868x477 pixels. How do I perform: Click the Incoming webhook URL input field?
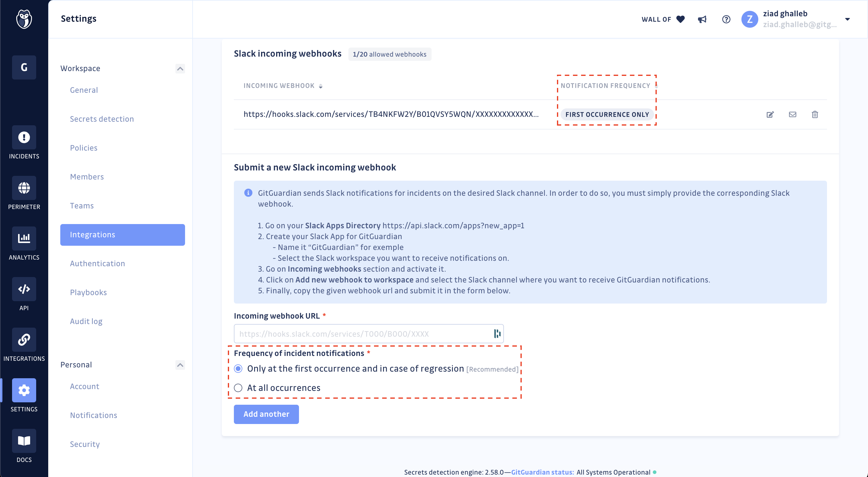click(369, 333)
